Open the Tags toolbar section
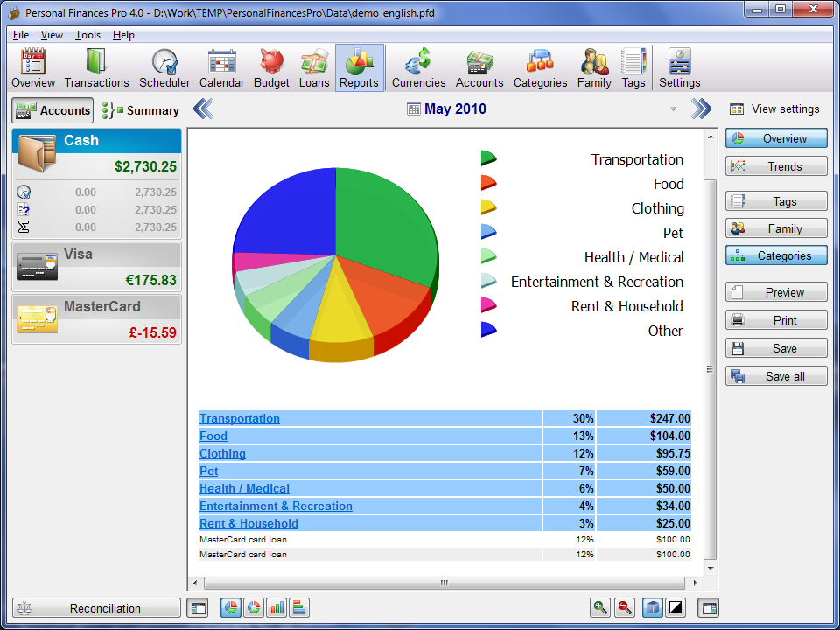Image resolution: width=840 pixels, height=630 pixels. [x=633, y=68]
